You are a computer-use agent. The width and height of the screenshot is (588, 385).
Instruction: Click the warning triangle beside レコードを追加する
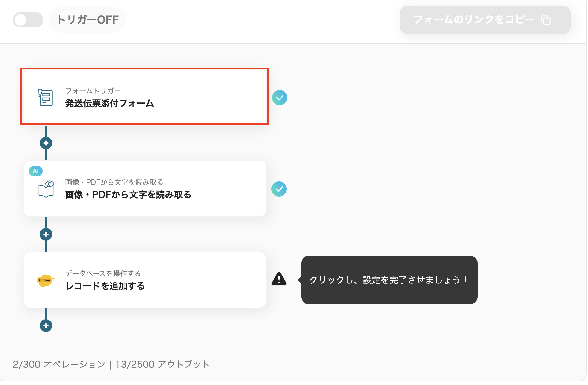pos(279,280)
